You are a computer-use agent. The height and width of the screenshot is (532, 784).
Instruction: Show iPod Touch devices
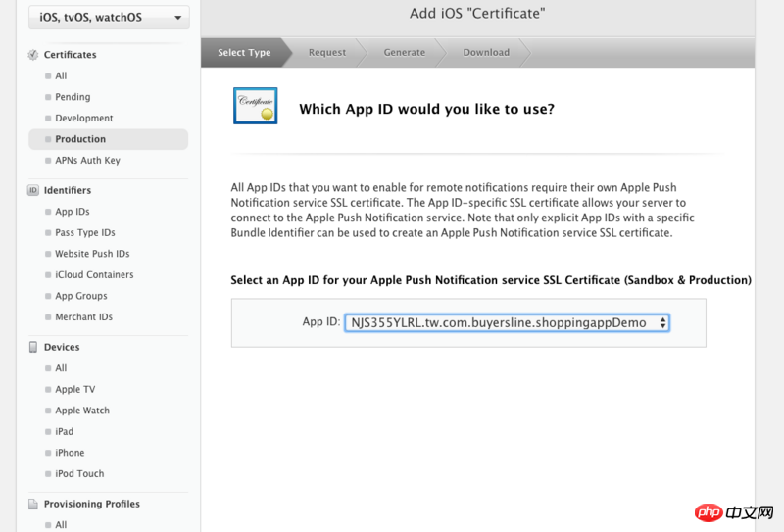click(79, 473)
